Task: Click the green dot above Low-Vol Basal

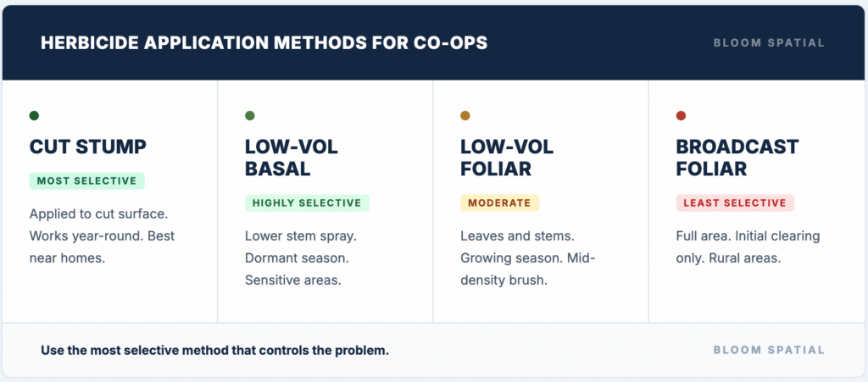Action: click(x=250, y=116)
